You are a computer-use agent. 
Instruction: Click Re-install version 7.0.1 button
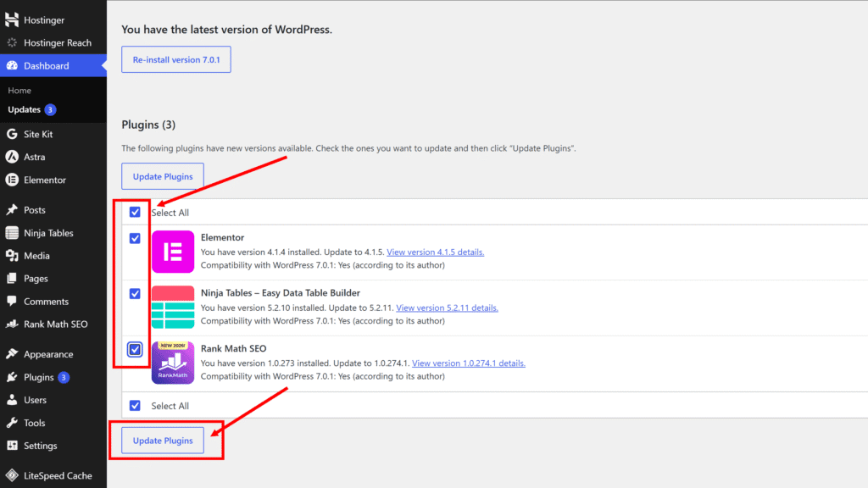tap(176, 59)
